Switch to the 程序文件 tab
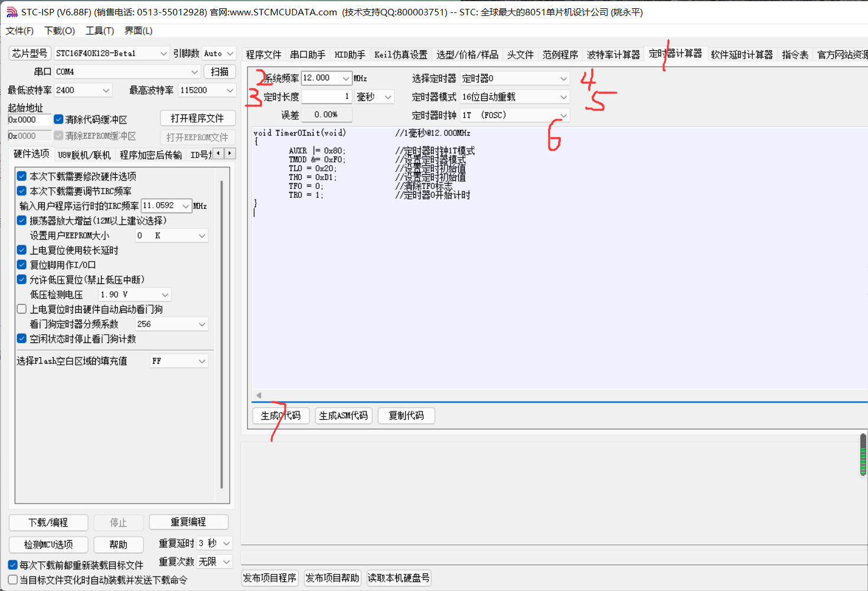 (263, 55)
